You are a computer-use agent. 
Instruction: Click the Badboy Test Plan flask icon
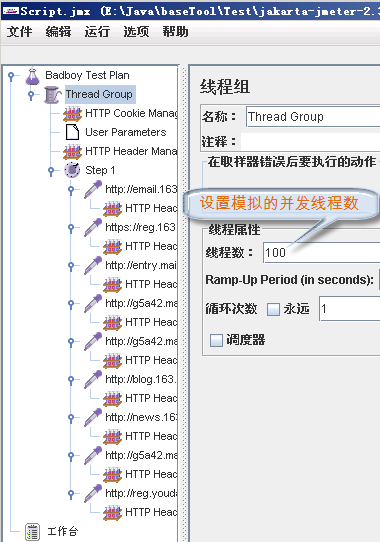click(x=33, y=76)
